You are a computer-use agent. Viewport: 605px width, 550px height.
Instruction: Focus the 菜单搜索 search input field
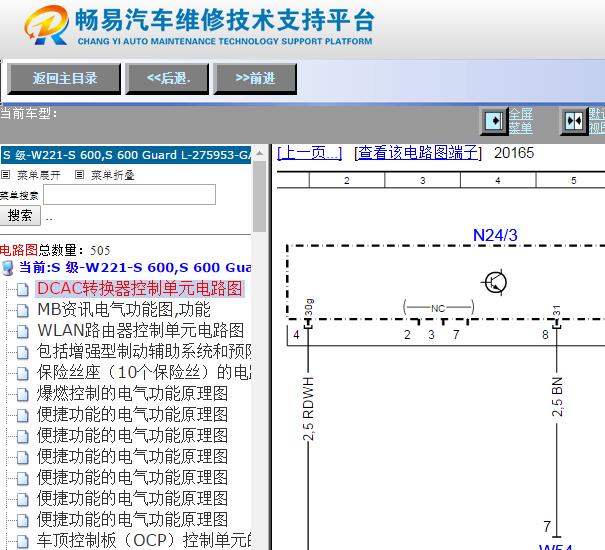(129, 195)
